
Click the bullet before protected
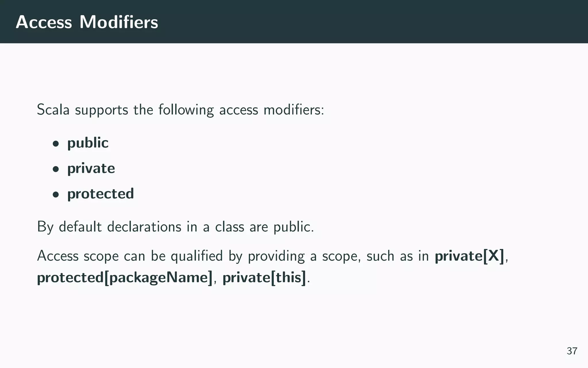point(56,194)
